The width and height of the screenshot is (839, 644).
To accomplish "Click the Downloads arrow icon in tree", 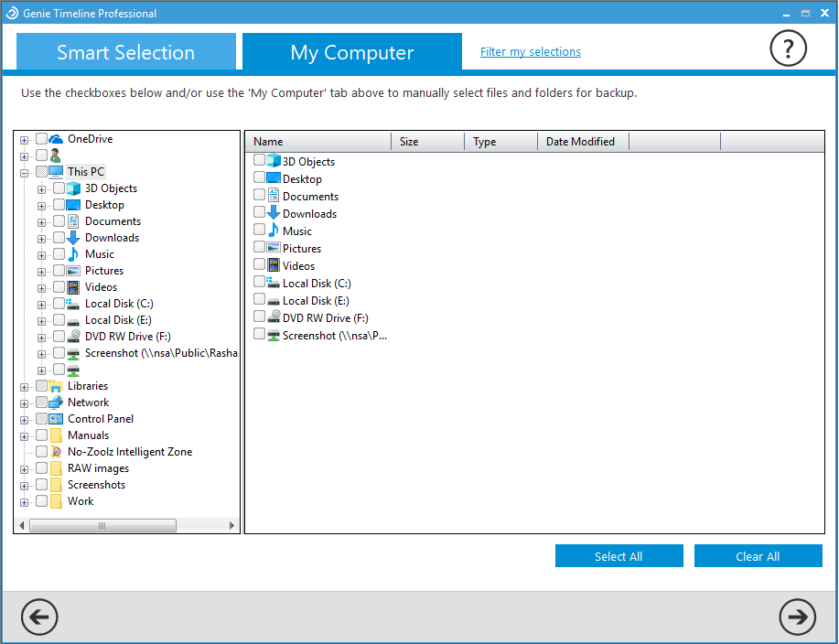I will tap(73, 238).
